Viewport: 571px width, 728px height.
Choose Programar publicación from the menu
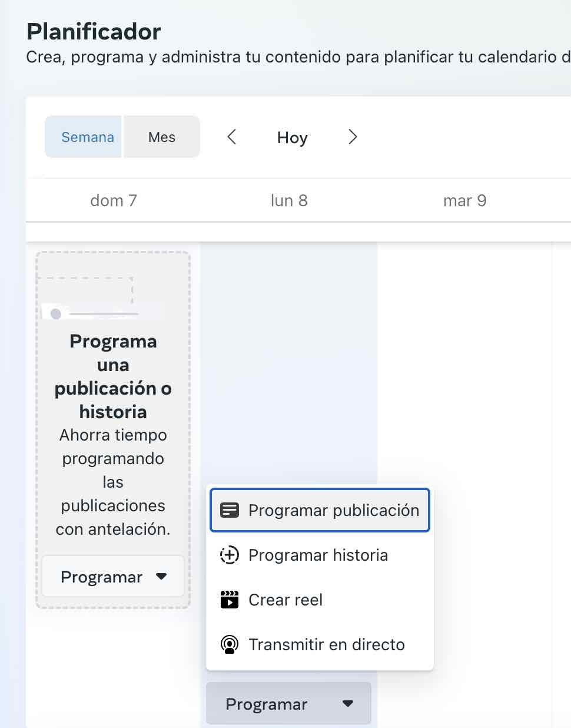click(320, 510)
